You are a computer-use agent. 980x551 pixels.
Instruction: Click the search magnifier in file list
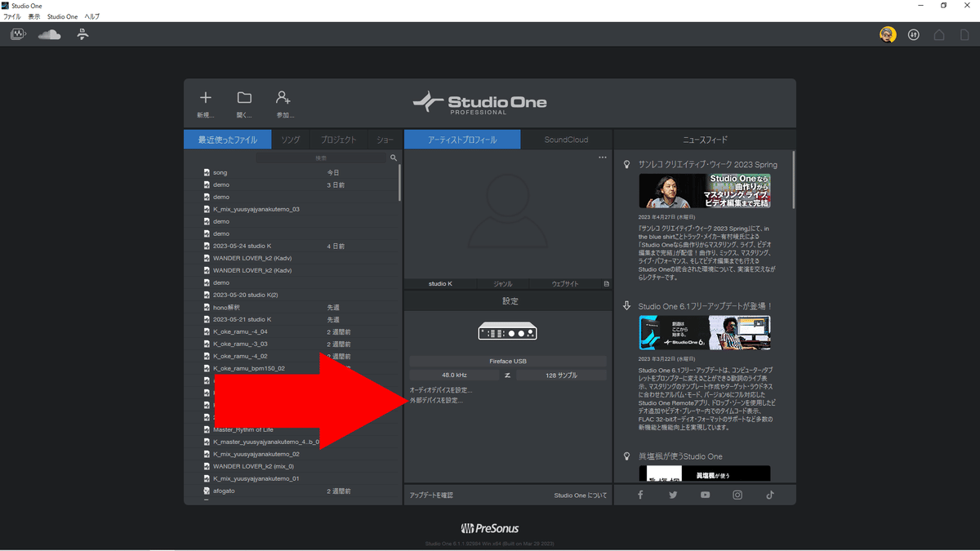[x=393, y=158]
